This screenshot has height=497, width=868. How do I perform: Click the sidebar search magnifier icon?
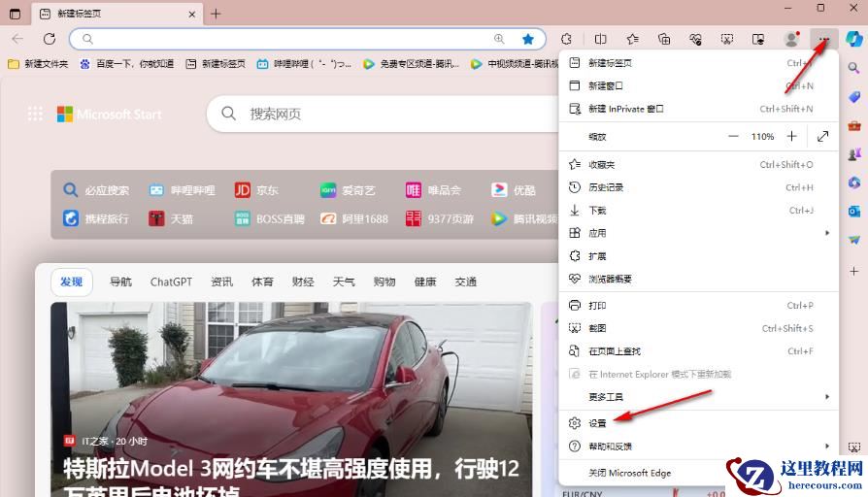pyautogui.click(x=854, y=68)
